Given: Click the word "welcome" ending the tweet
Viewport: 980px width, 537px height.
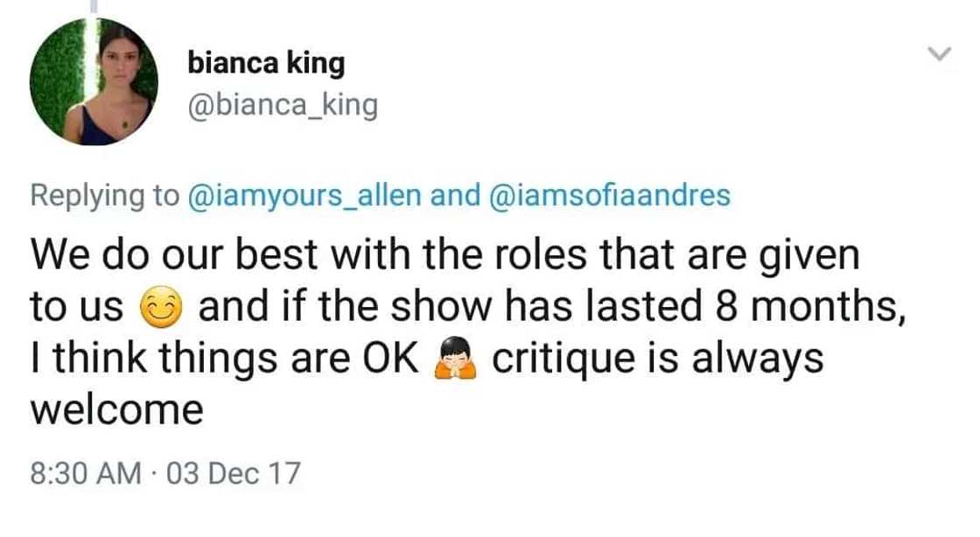Looking at the screenshot, I should tap(116, 408).
